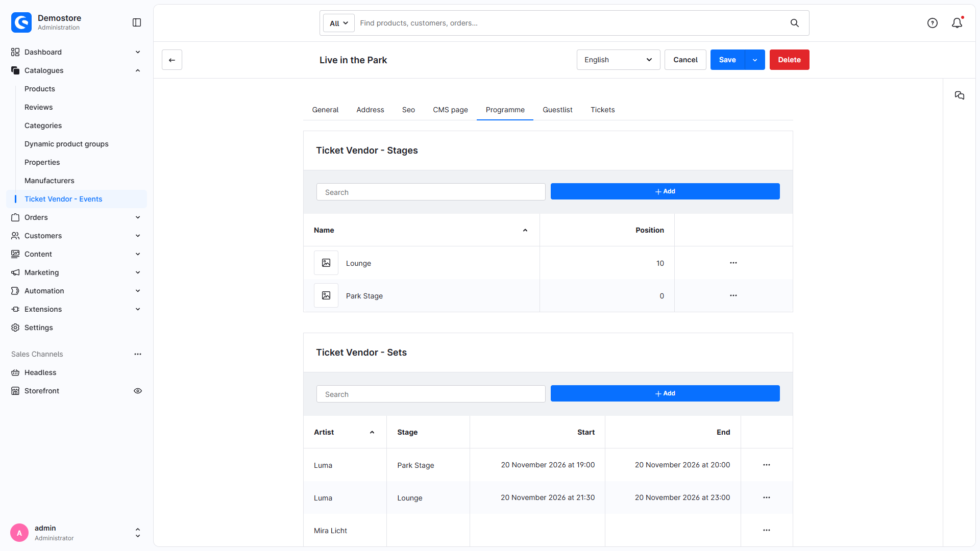980x551 pixels.
Task: Open actions menu for Luma Lounge set
Action: [x=767, y=497]
